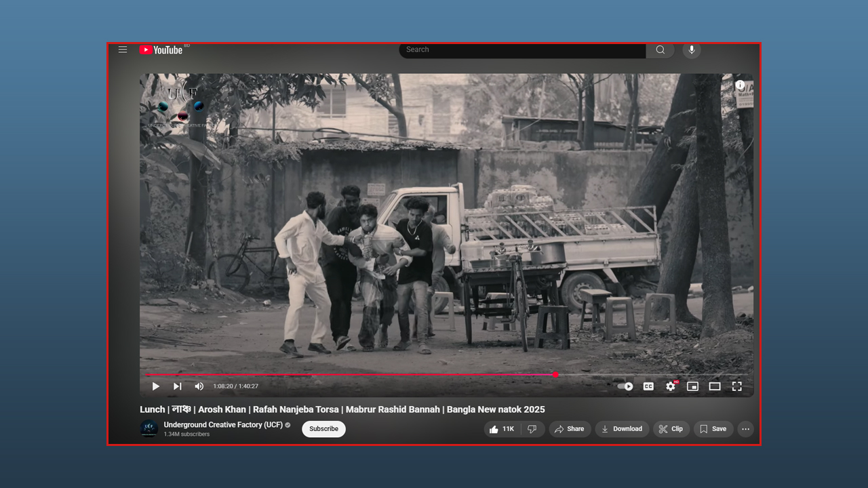Toggle closed captions on
868x488 pixels.
coord(648,386)
